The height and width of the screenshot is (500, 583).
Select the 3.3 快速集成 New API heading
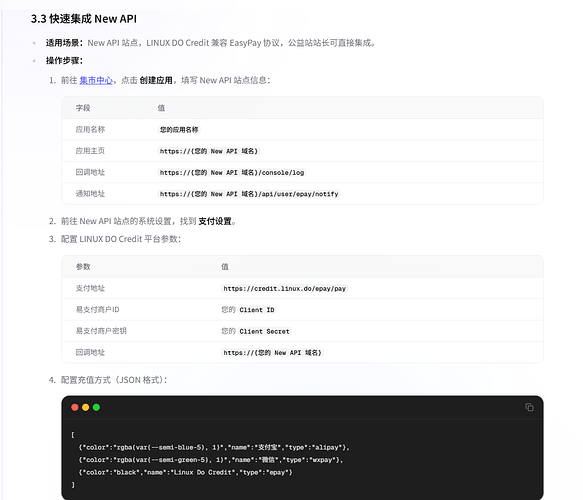pos(84,19)
